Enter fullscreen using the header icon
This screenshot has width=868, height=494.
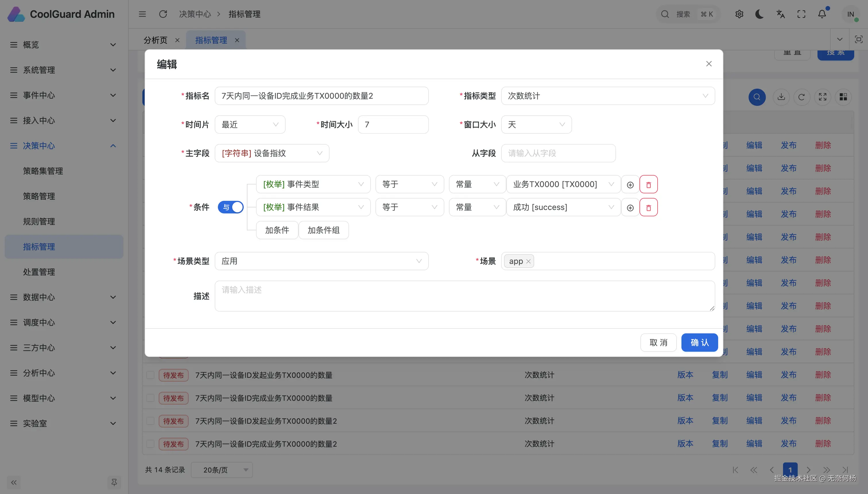pyautogui.click(x=801, y=14)
